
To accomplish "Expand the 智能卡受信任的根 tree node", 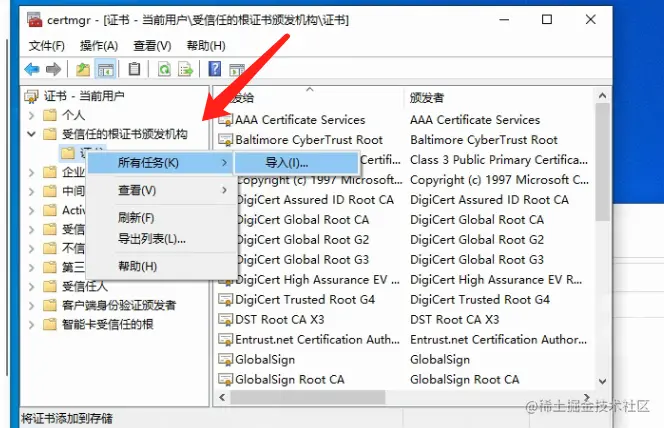I will click(x=31, y=325).
